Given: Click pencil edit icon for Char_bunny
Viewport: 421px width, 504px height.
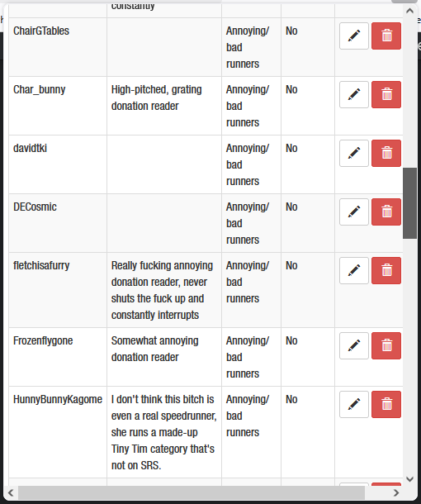Looking at the screenshot, I should [x=354, y=94].
